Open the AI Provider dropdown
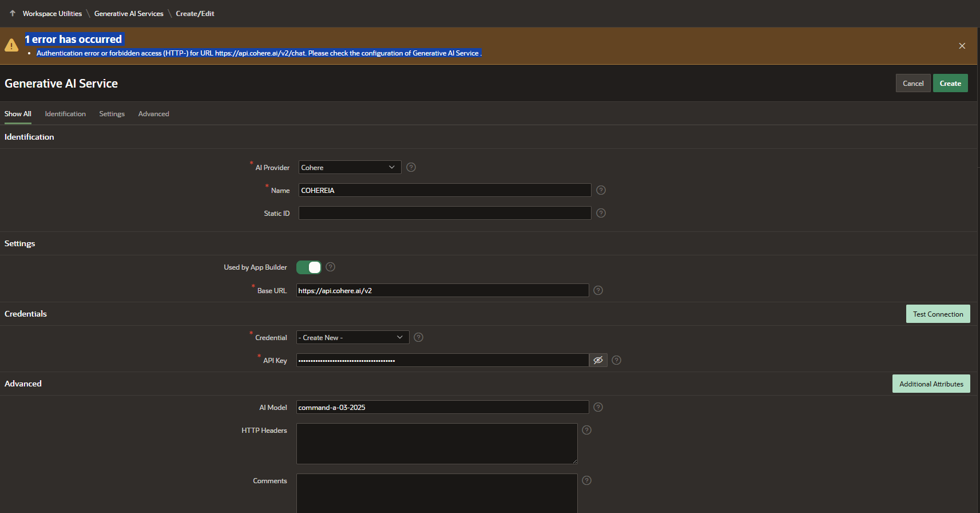The image size is (980, 513). click(x=349, y=167)
